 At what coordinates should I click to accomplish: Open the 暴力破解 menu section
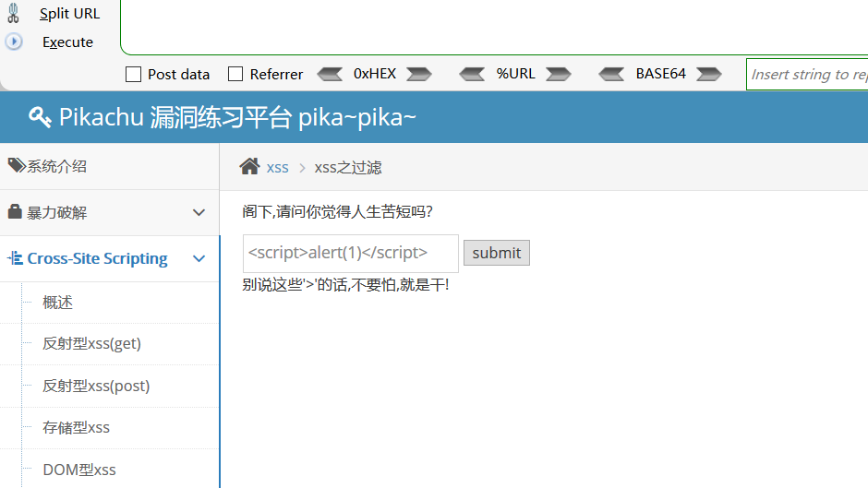110,213
